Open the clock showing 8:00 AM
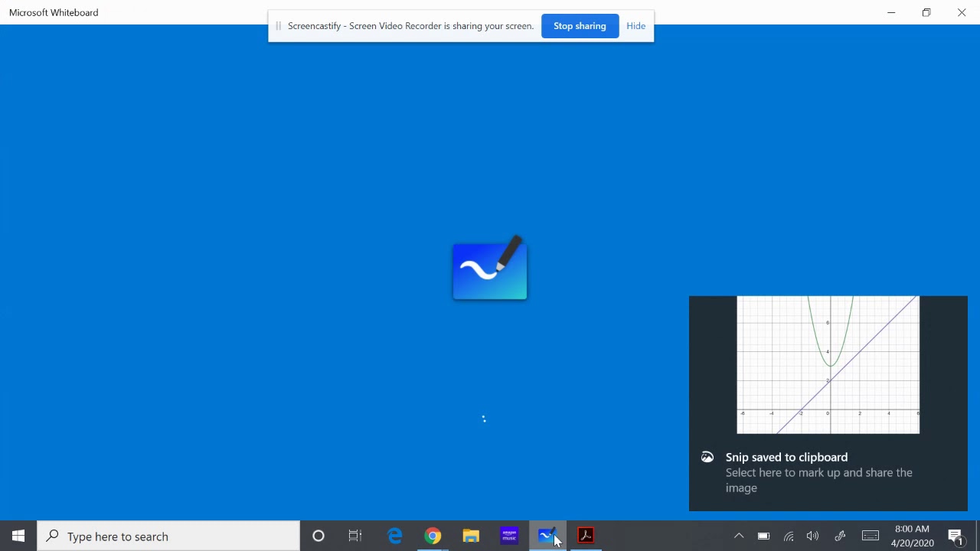 (912, 536)
